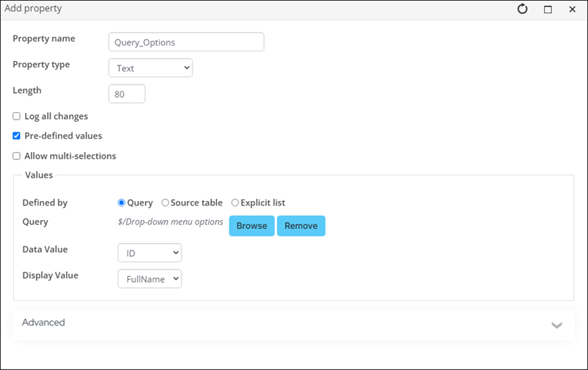Click the Pre-defined values label
The width and height of the screenshot is (588, 370).
click(x=63, y=136)
